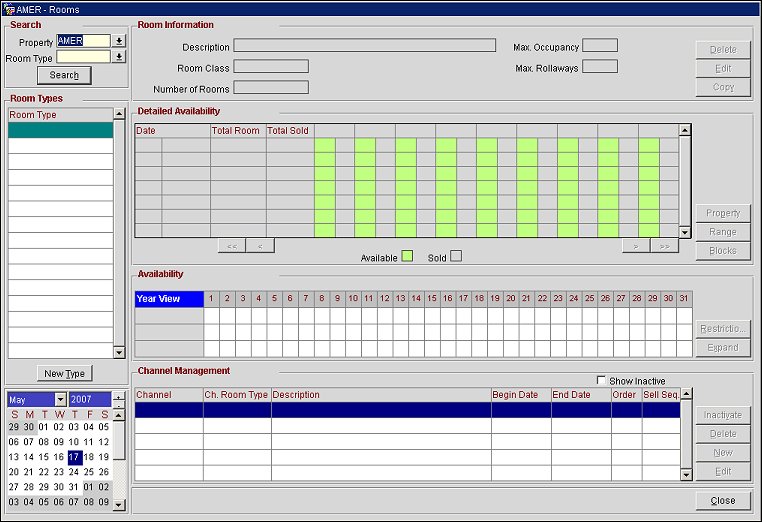
Task: Enable the Show Inactive checkbox
Action: (x=601, y=381)
